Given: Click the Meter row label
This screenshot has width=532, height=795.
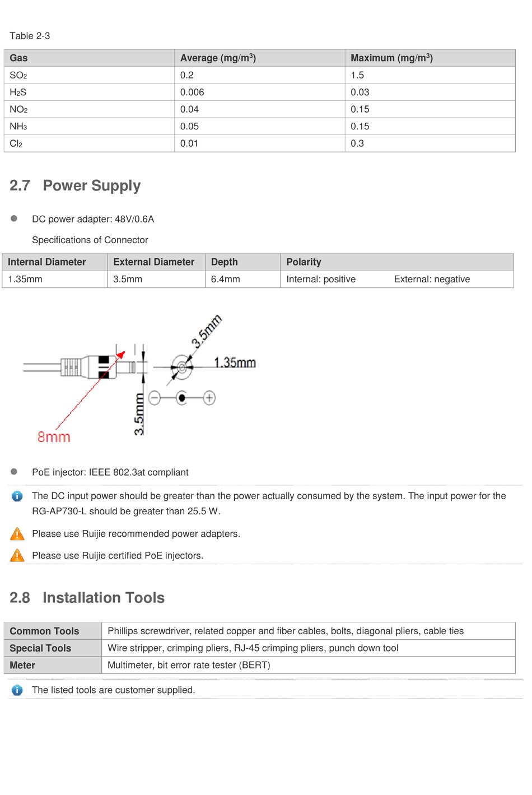Looking at the screenshot, I should click(53, 665).
